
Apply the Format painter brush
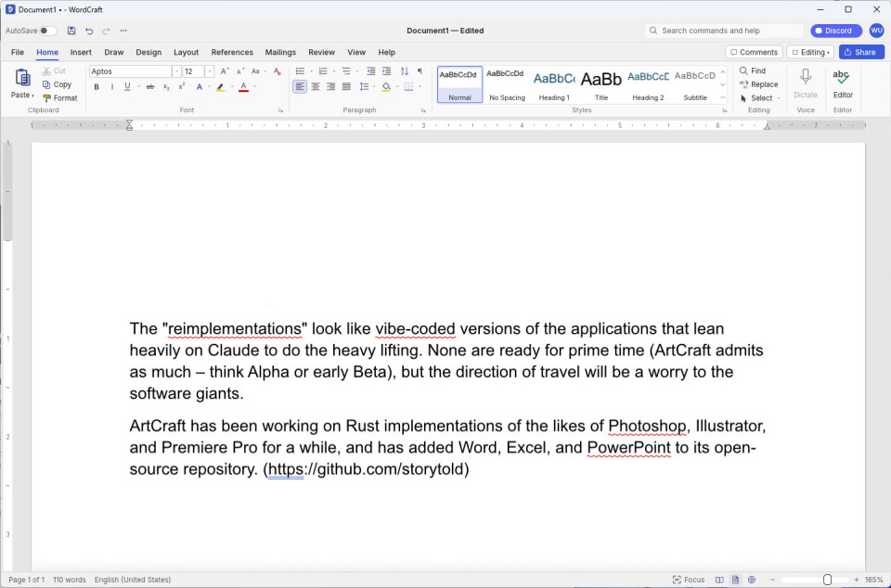coord(59,98)
